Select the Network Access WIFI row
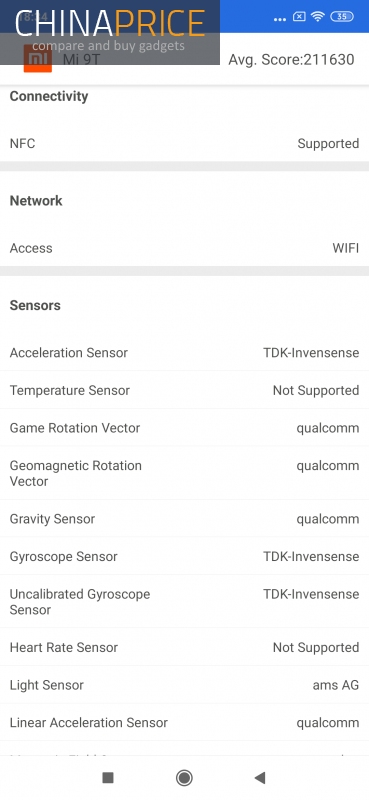Image resolution: width=369 pixels, height=800 pixels. click(x=184, y=248)
